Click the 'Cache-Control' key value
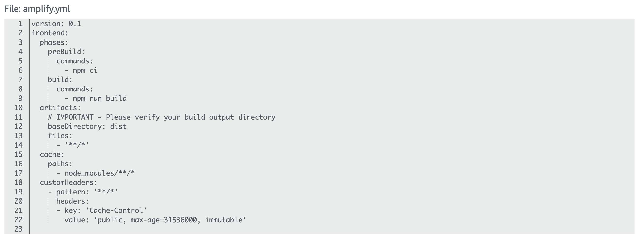This screenshot has height=239, width=644. point(116,210)
